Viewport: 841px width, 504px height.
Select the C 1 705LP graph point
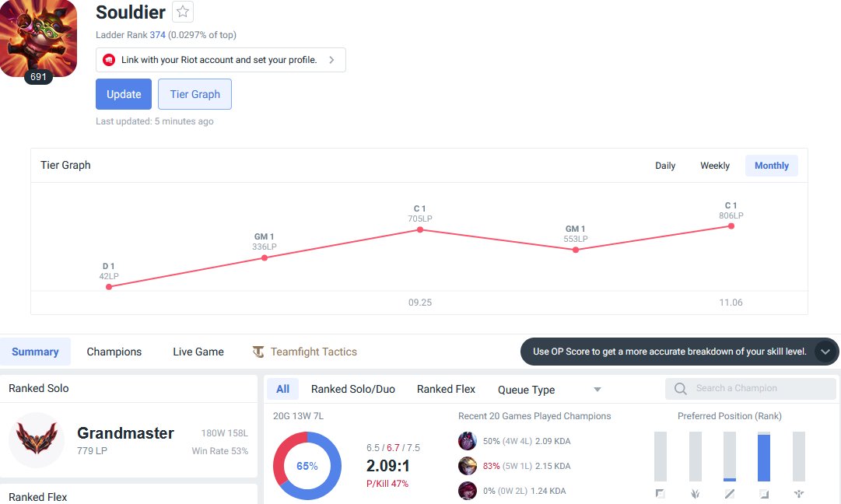click(x=420, y=229)
